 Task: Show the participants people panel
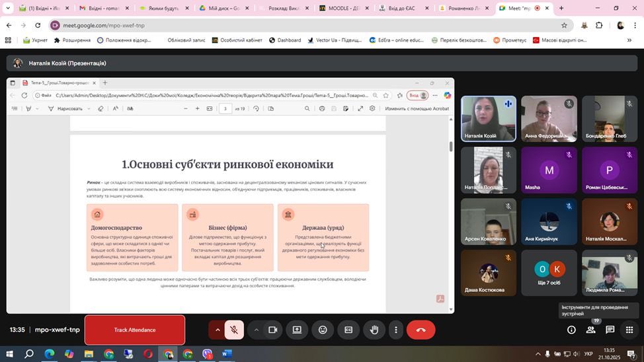pos(590,330)
